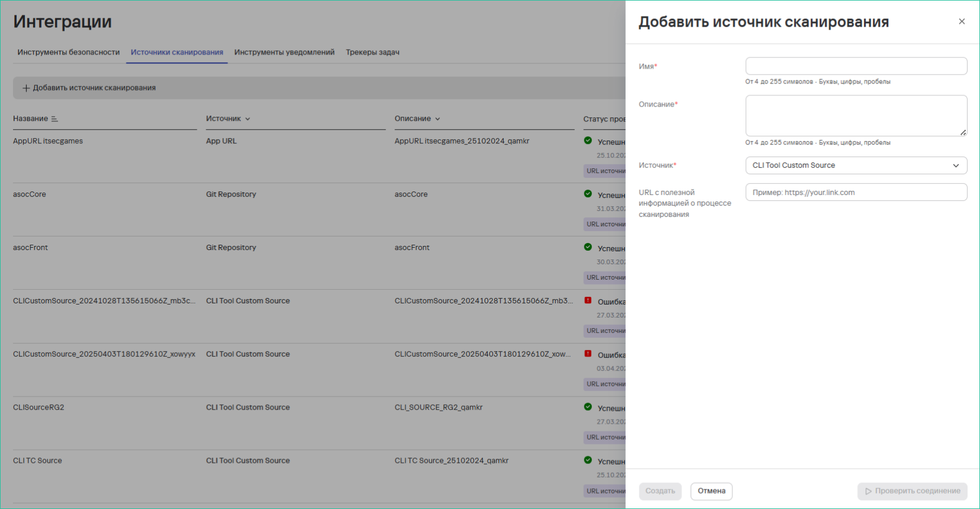Close the add scanning source panel
980x509 pixels.
(962, 21)
